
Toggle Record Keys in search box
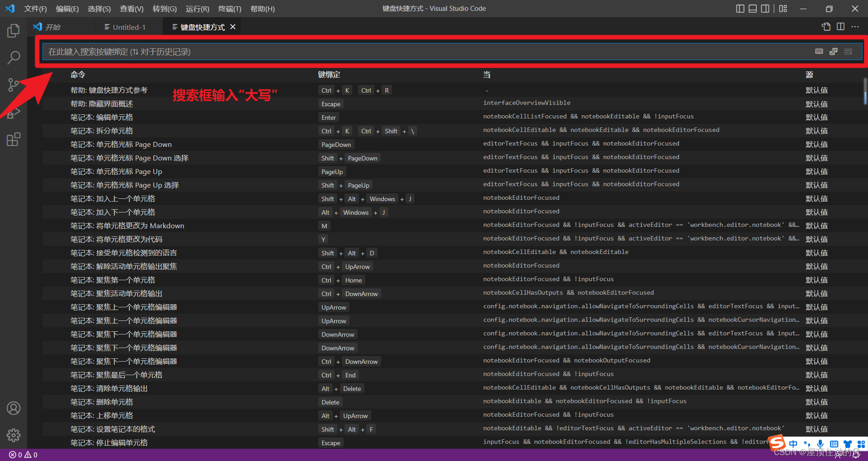point(819,52)
